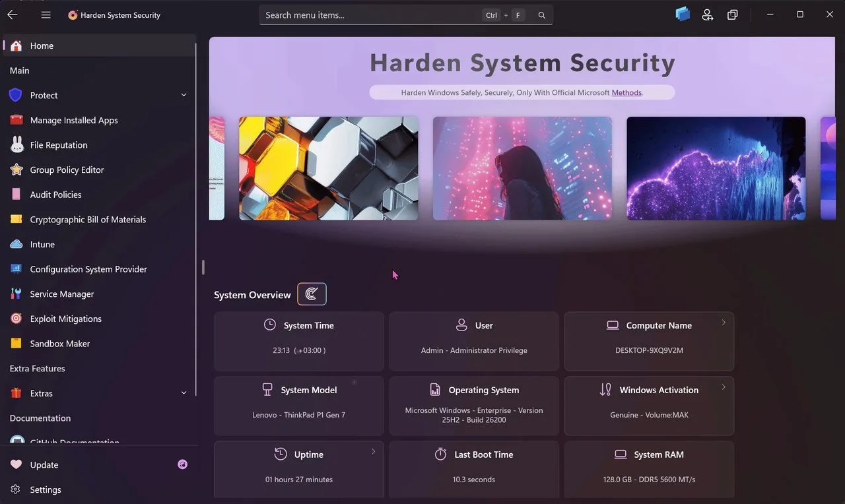Click the Audit Policies pink icon
Viewport: 845px width, 504px height.
click(x=16, y=195)
